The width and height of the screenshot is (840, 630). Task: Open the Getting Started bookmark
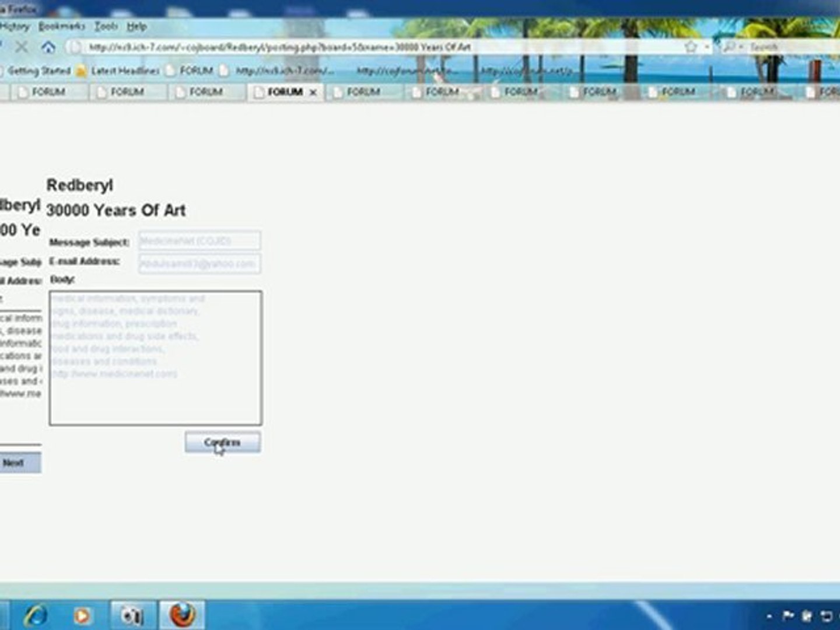35,71
